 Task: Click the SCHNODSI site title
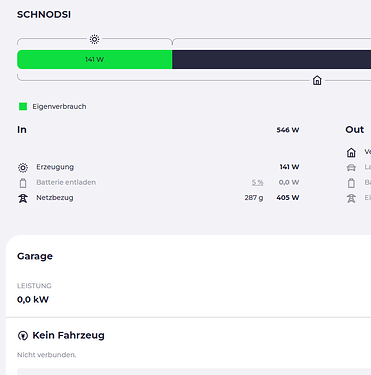point(44,15)
